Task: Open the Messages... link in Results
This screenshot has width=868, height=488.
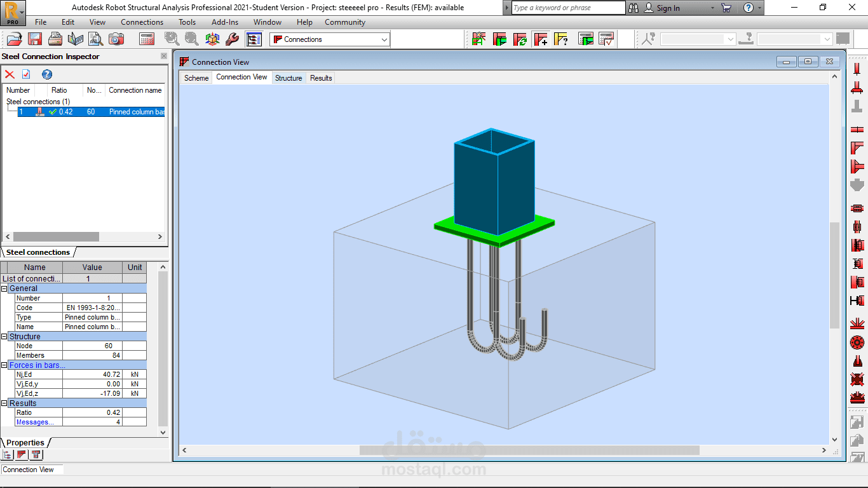Action: (35, 422)
